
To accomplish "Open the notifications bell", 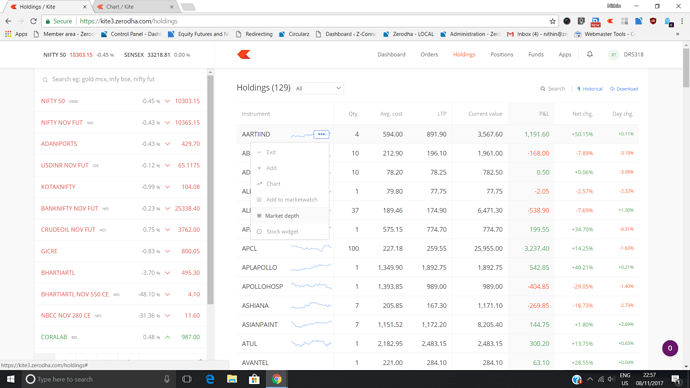I will coord(590,54).
